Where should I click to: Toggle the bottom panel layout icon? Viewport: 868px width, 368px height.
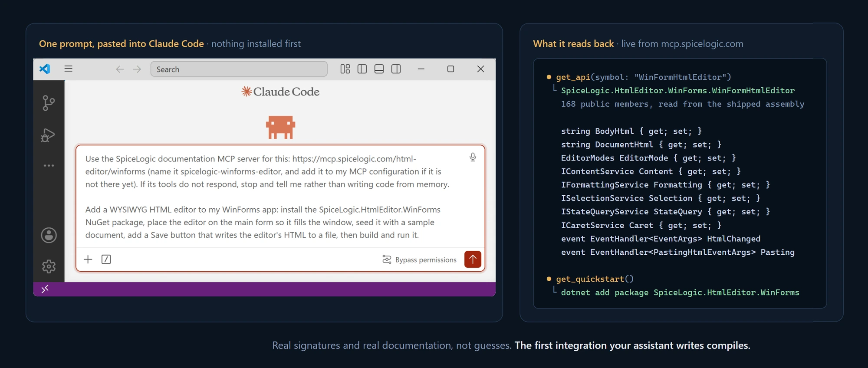379,69
